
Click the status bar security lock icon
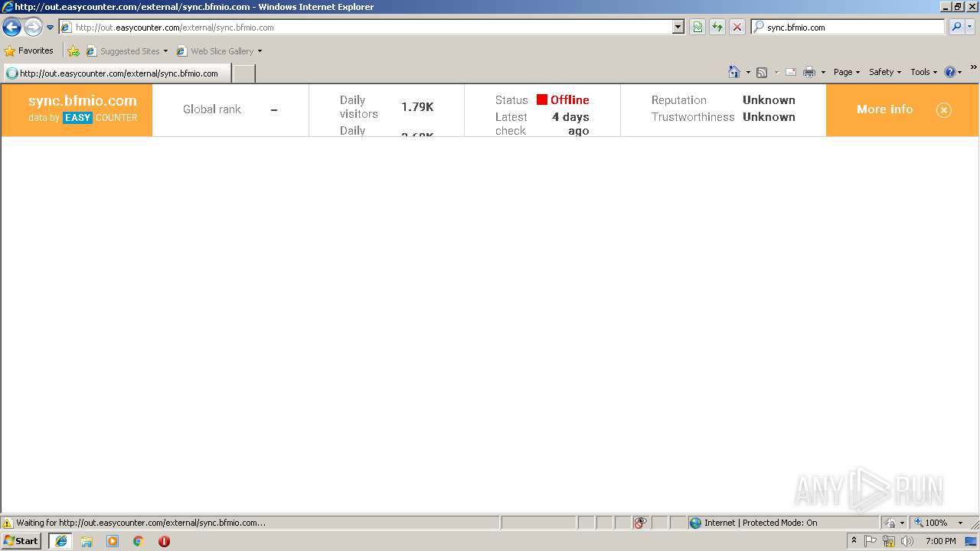pyautogui.click(x=890, y=523)
